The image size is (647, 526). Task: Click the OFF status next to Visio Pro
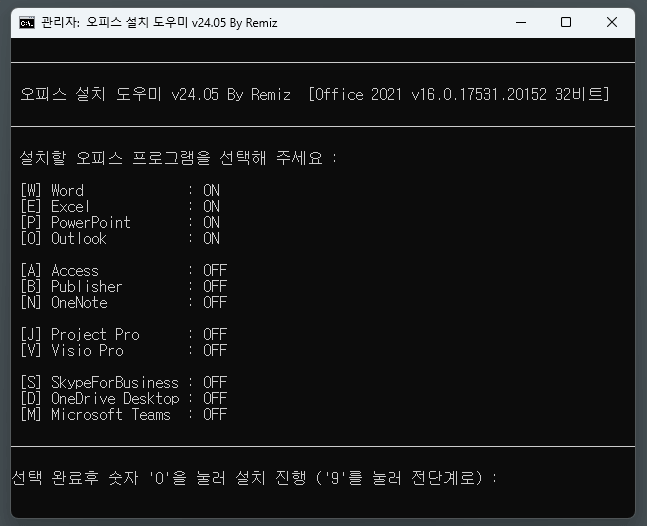point(215,350)
